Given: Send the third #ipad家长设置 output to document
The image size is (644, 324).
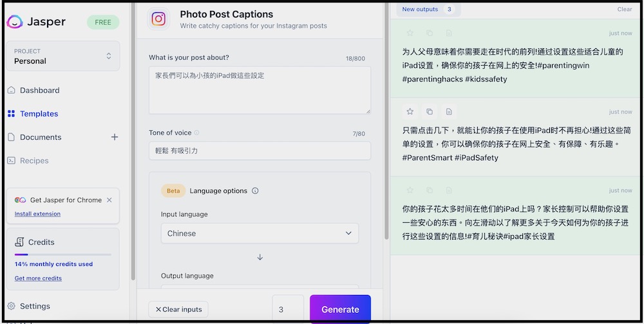Looking at the screenshot, I should click(449, 190).
